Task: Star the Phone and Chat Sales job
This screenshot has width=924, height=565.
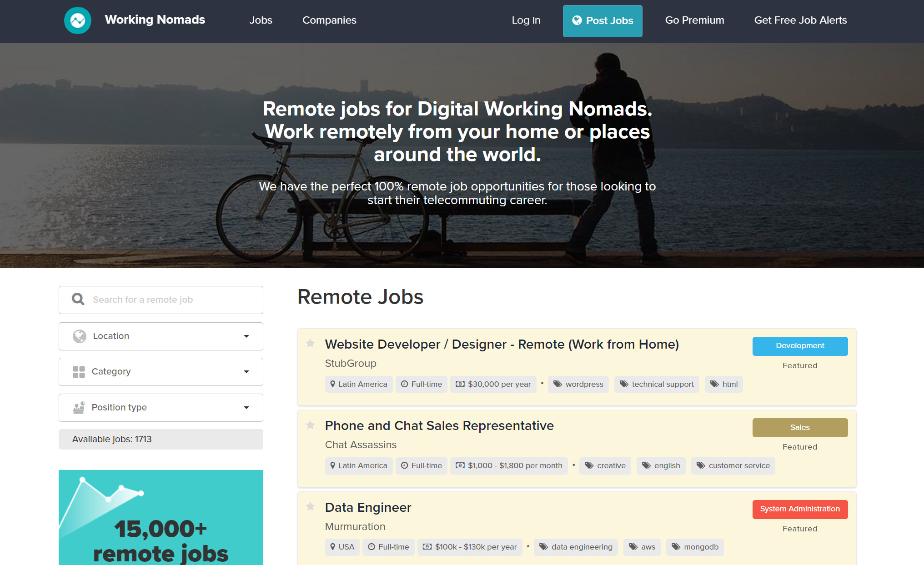Action: tap(311, 425)
